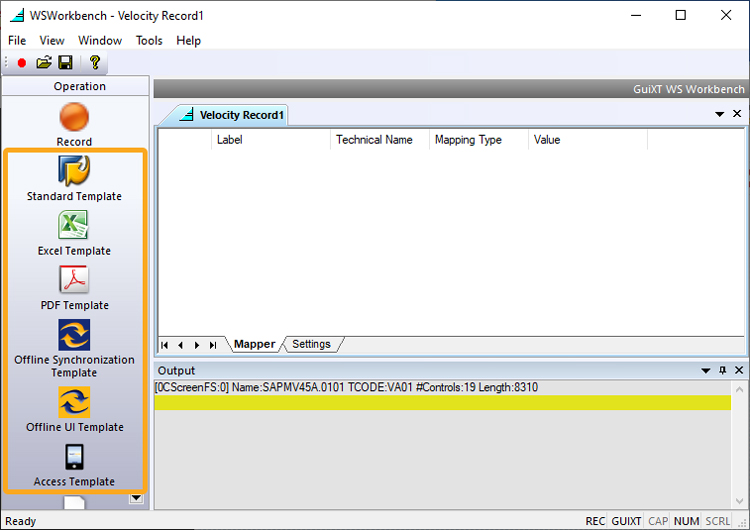Choose the PDF Template icon
Screen dimensions: 750x530
(x=74, y=279)
